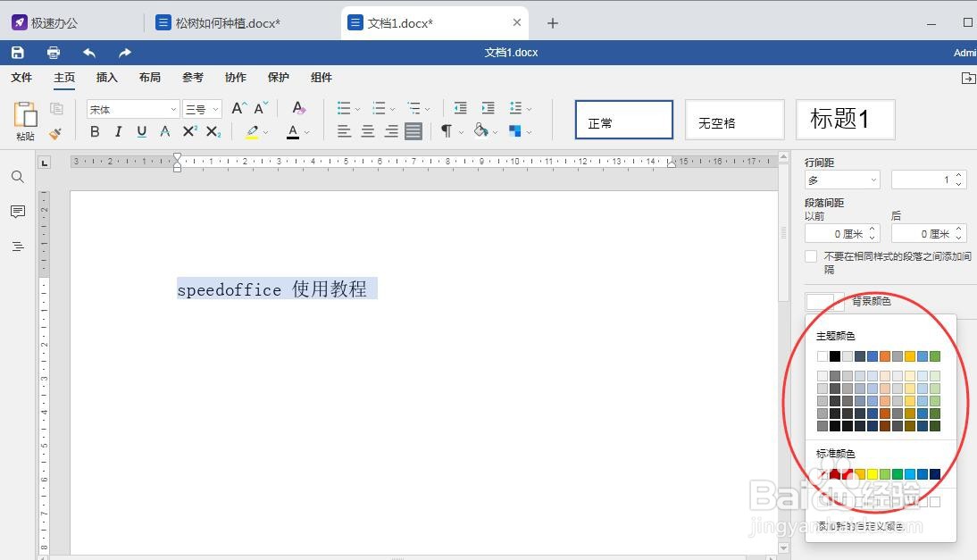Apply superscript formatting
This screenshot has height=560, width=977.
pos(188,131)
